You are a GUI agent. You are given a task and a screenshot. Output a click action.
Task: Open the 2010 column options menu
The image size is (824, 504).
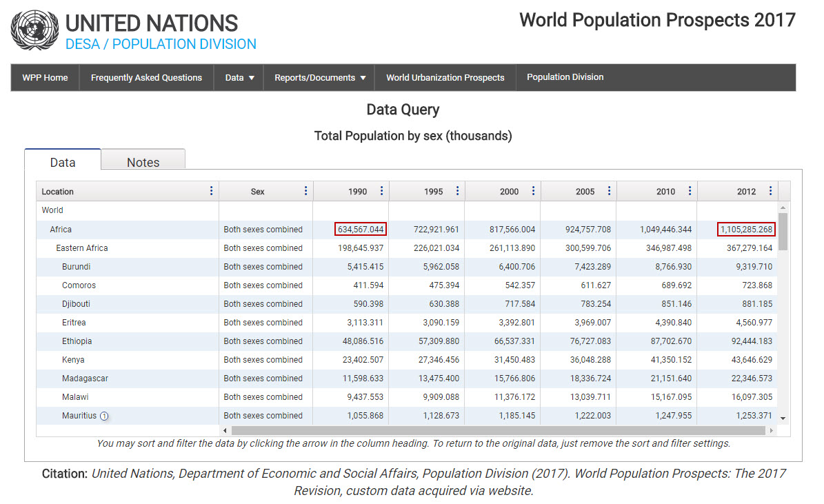point(690,191)
